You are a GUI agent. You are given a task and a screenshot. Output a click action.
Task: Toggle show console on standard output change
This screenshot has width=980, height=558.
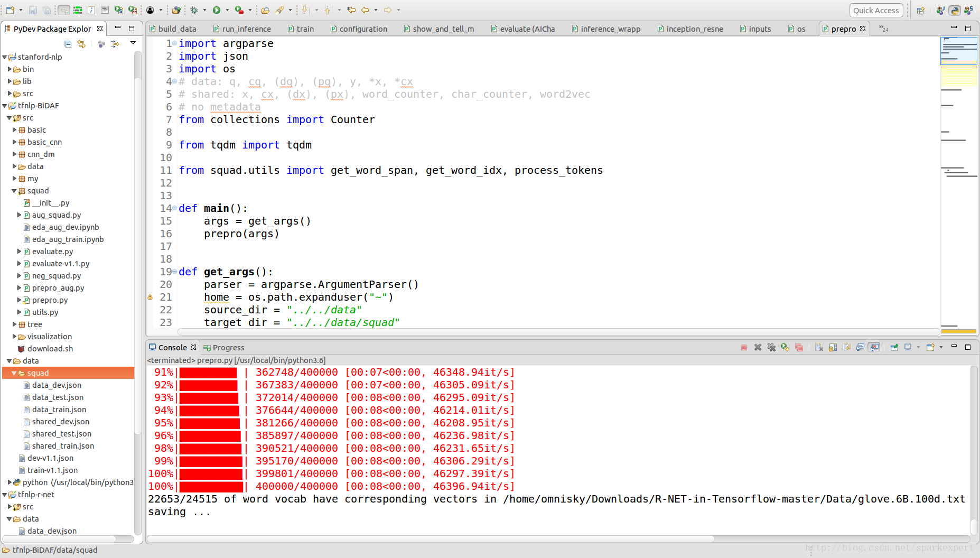[860, 347]
